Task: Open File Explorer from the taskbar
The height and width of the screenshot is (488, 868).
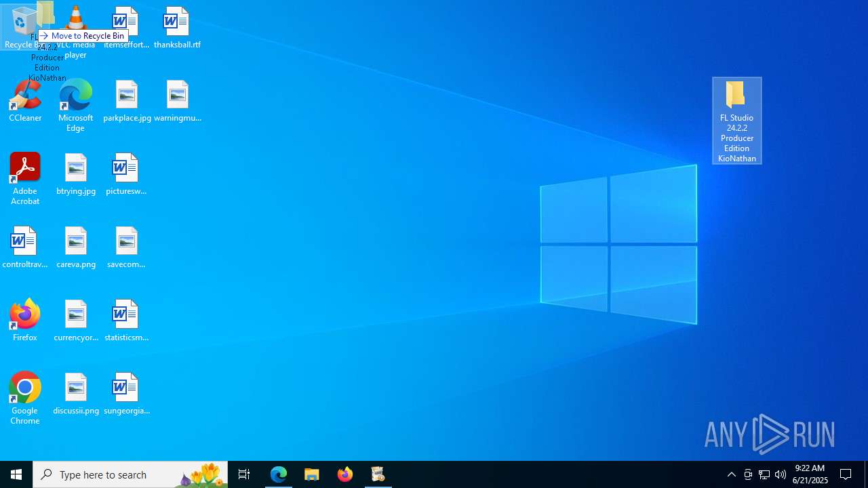Action: point(312,474)
